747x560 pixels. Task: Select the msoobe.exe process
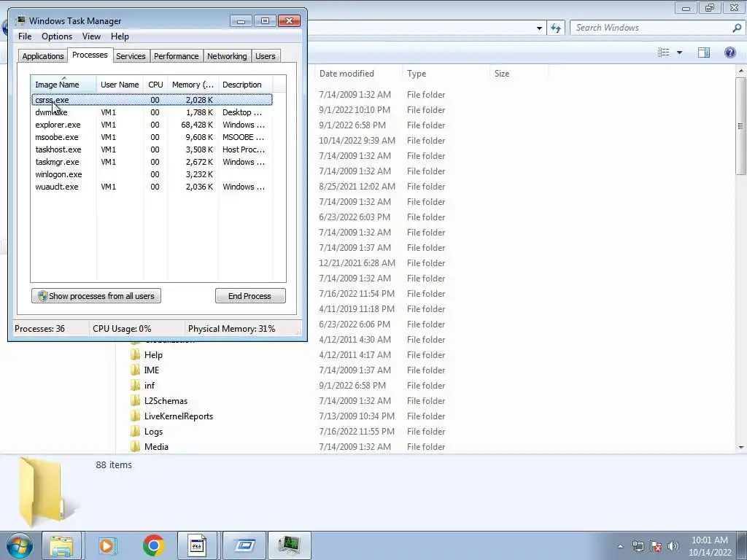[152, 137]
